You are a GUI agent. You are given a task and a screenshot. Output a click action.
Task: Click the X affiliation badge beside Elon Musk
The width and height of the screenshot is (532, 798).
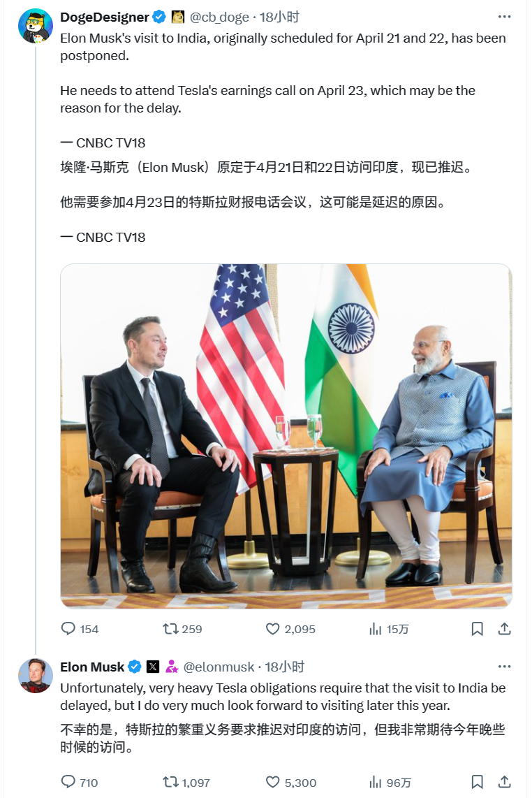click(153, 667)
